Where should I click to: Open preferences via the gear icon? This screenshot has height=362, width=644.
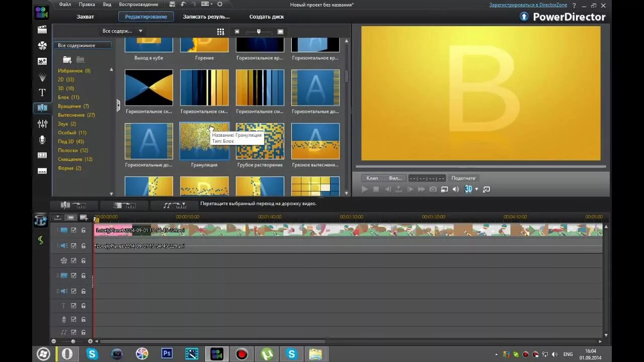tap(219, 4)
